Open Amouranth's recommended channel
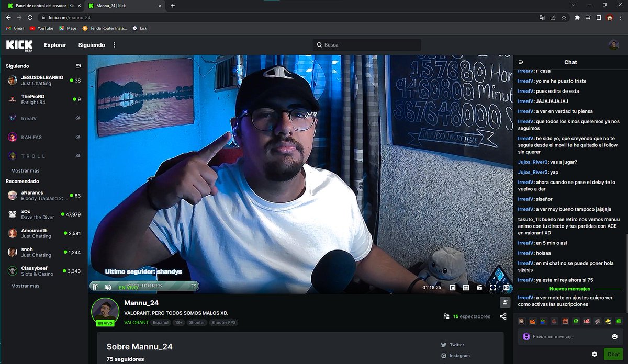This screenshot has height=364, width=628. pos(44,233)
